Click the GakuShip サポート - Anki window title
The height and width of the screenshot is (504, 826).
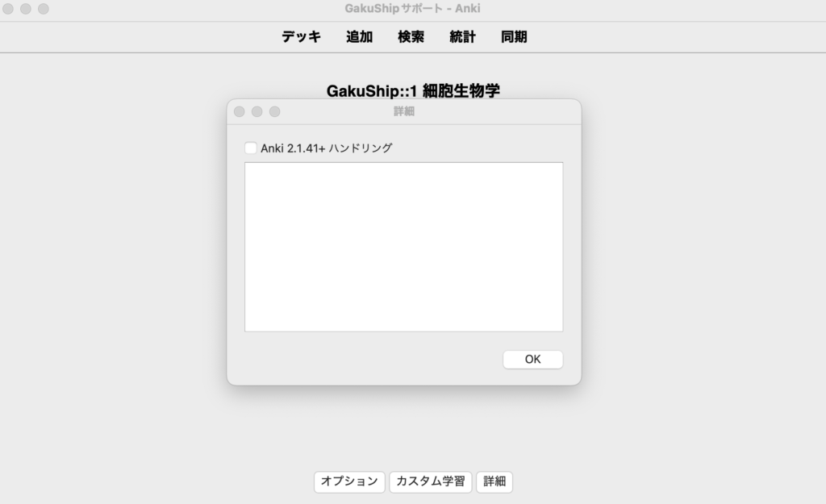click(x=412, y=9)
